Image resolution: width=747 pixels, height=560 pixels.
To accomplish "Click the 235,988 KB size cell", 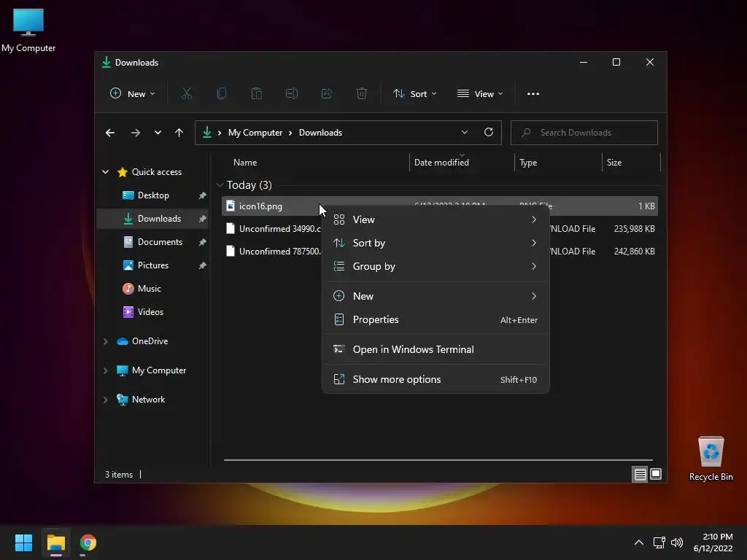I will [634, 229].
